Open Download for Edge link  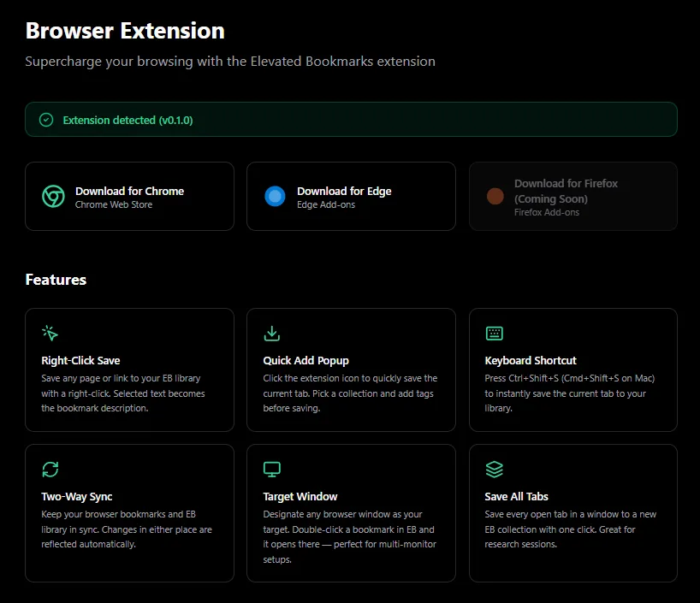(351, 197)
